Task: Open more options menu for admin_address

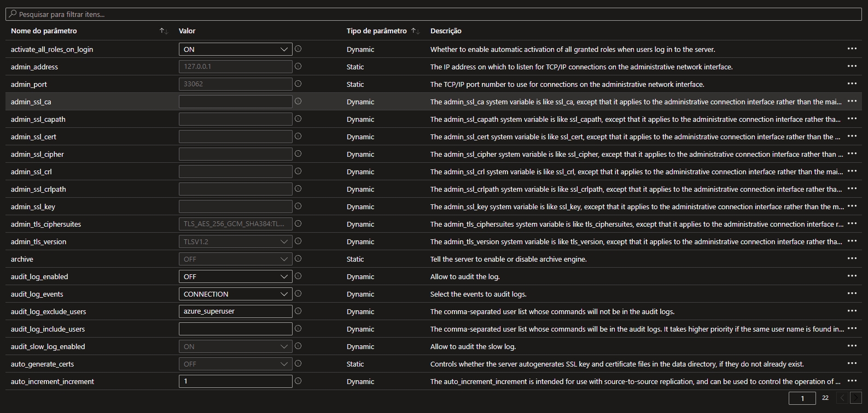Action: 852,66
